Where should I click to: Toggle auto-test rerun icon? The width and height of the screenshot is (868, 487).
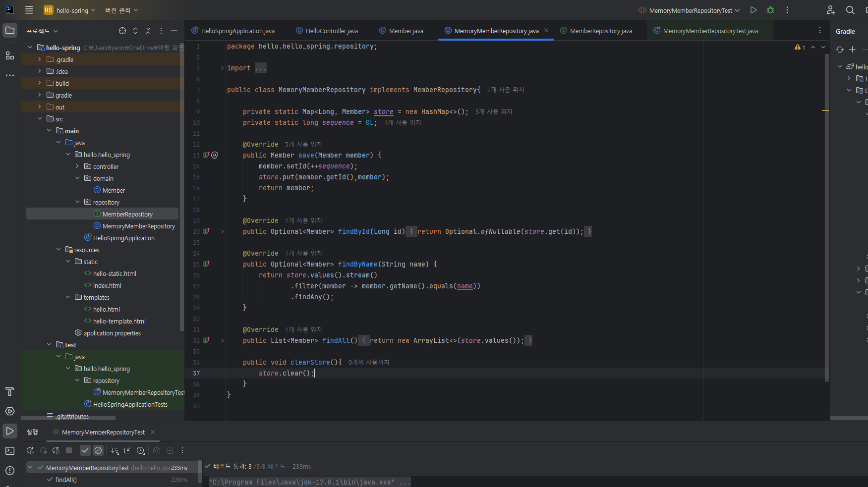56,450
